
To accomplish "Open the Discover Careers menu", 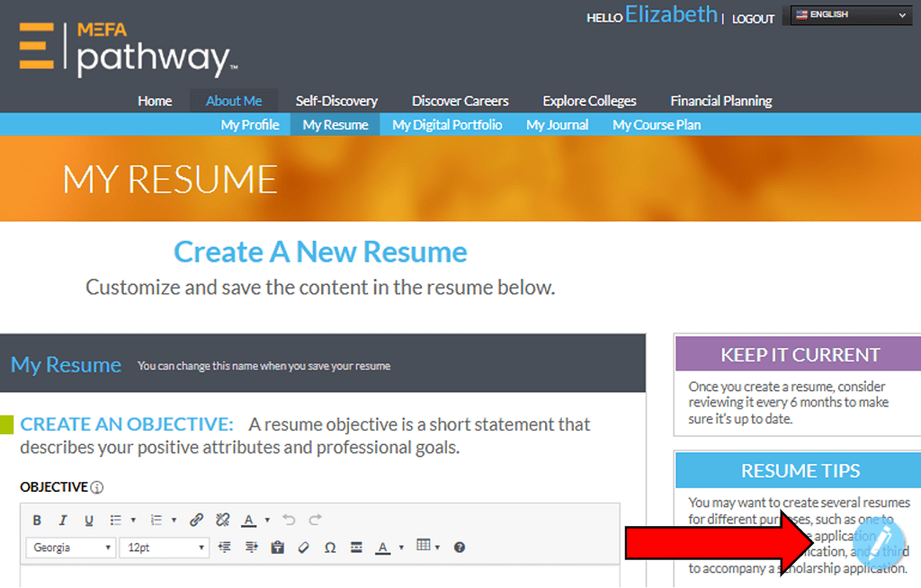I will pos(460,101).
